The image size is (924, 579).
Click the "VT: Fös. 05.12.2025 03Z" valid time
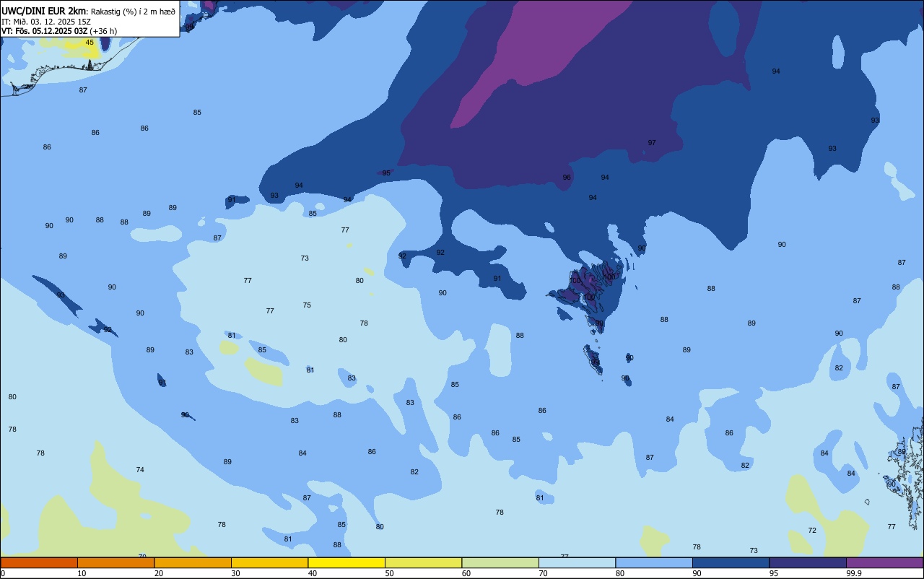point(45,31)
